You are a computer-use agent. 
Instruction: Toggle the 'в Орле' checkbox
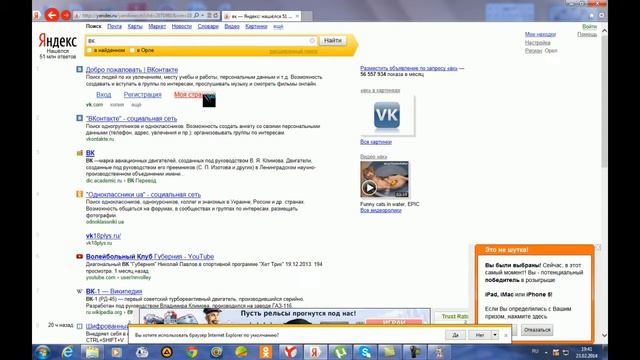tap(132, 50)
